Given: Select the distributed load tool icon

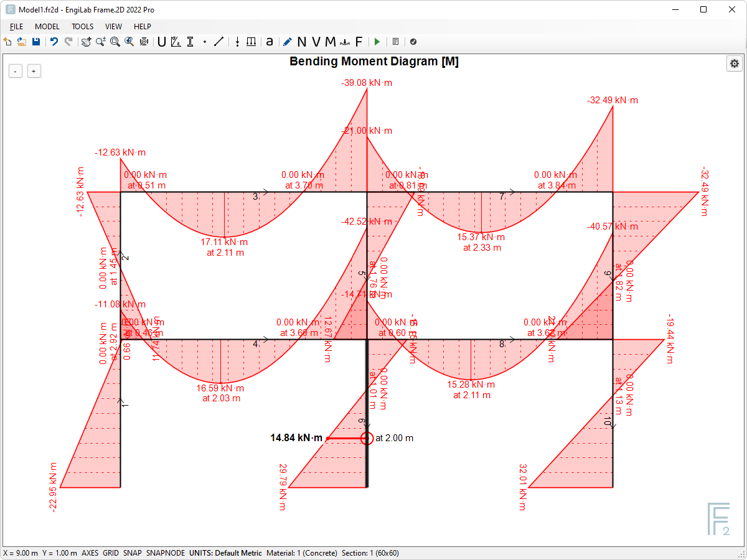Looking at the screenshot, I should 251,42.
